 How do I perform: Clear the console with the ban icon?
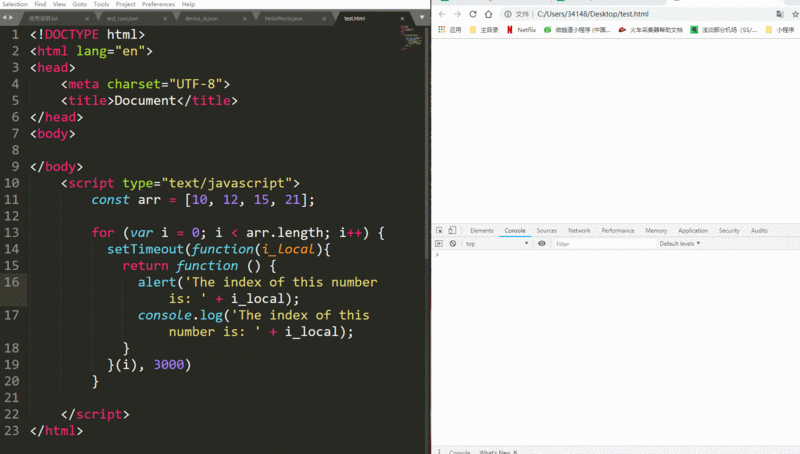(453, 244)
